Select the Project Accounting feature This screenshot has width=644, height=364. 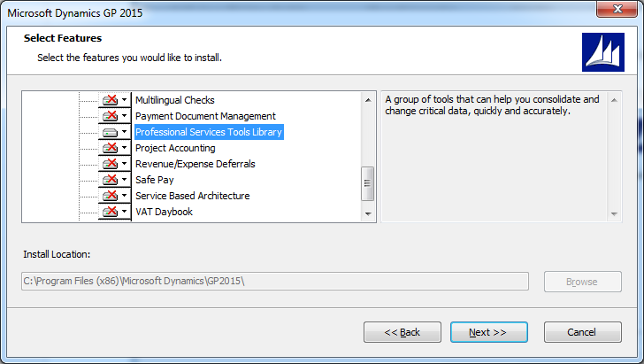pos(175,148)
